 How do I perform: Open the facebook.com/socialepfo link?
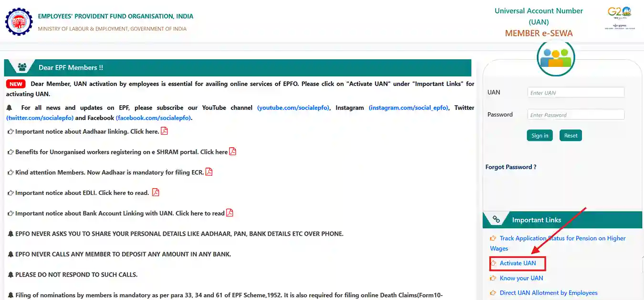coord(153,118)
